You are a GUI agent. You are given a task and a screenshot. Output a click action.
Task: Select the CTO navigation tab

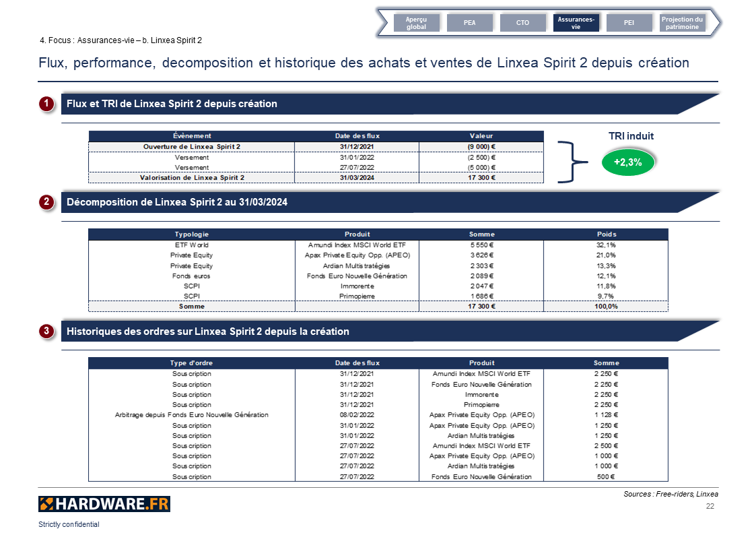click(x=522, y=23)
